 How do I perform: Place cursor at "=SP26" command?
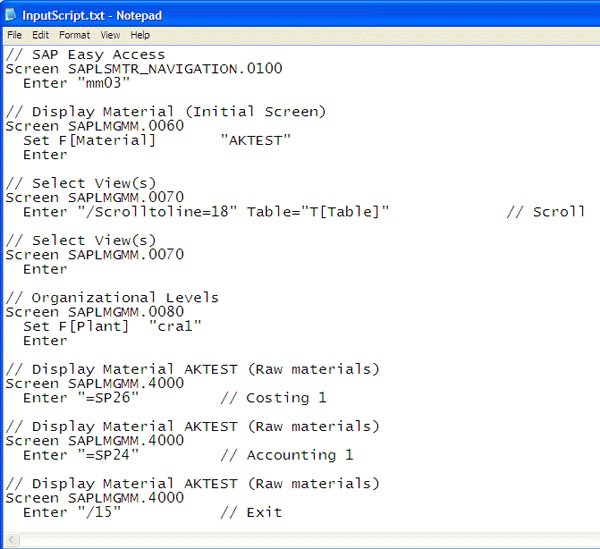108,398
